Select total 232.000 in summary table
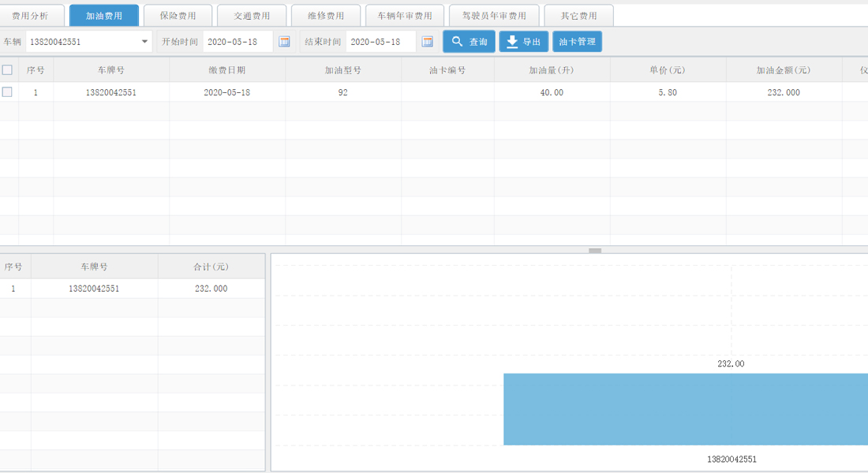Viewport: 868px width, 473px height. tap(211, 289)
